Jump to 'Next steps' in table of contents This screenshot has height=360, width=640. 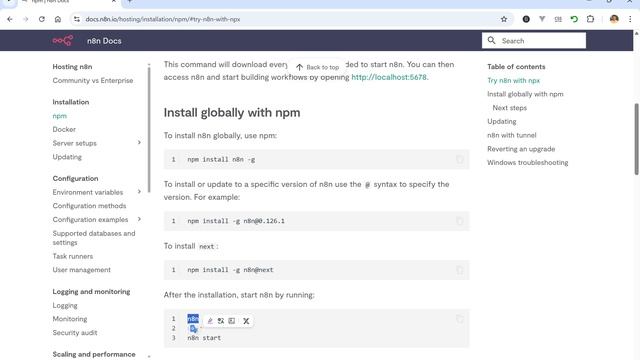click(x=509, y=108)
